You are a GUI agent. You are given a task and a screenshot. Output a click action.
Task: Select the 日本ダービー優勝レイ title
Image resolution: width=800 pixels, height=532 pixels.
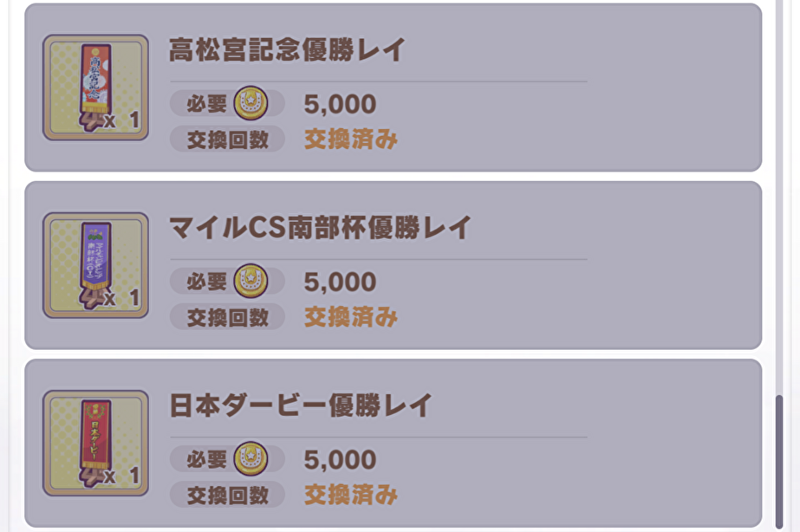point(301,405)
